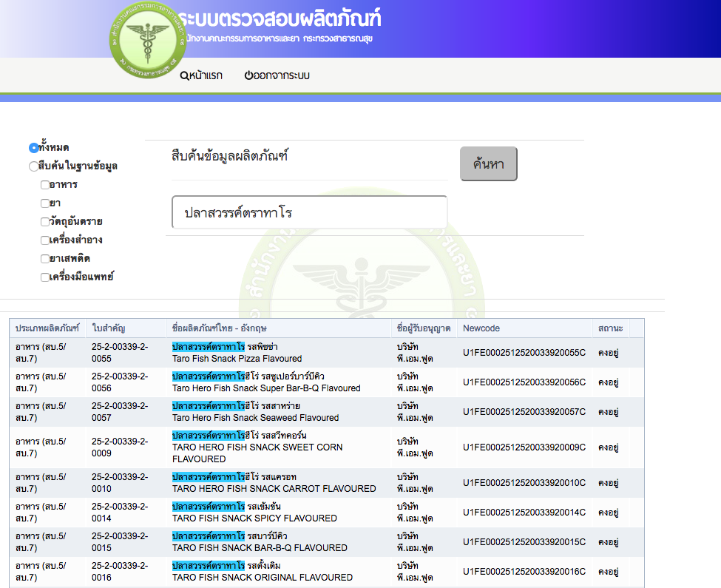Screen dimensions: 721x588
Task: Sort by ใบสำคัญ column header
Action: [126, 328]
